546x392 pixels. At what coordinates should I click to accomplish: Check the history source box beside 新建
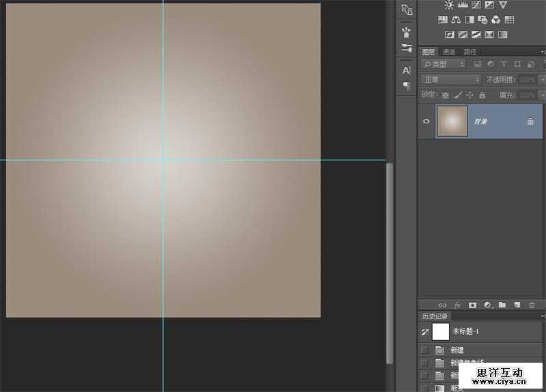coord(425,350)
